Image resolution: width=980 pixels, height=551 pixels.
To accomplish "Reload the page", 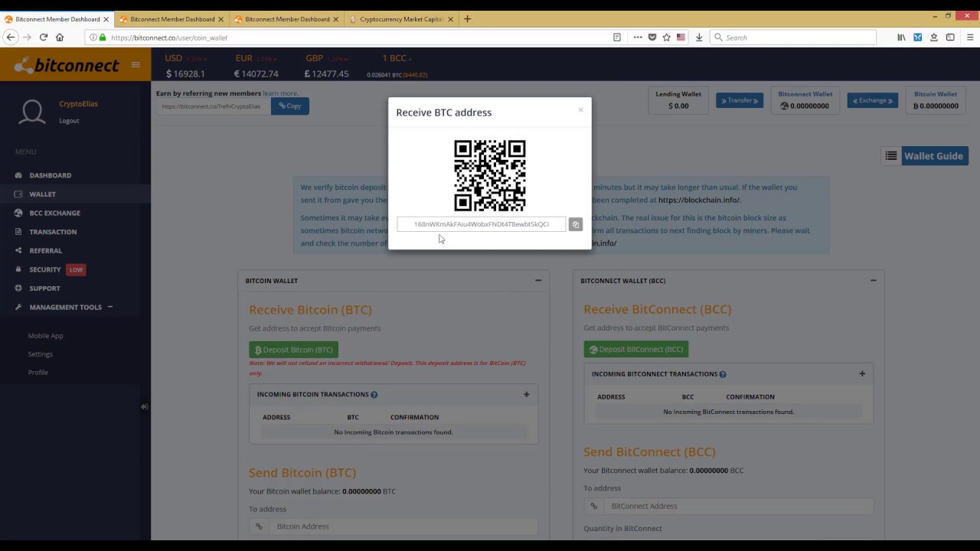I will point(44,37).
